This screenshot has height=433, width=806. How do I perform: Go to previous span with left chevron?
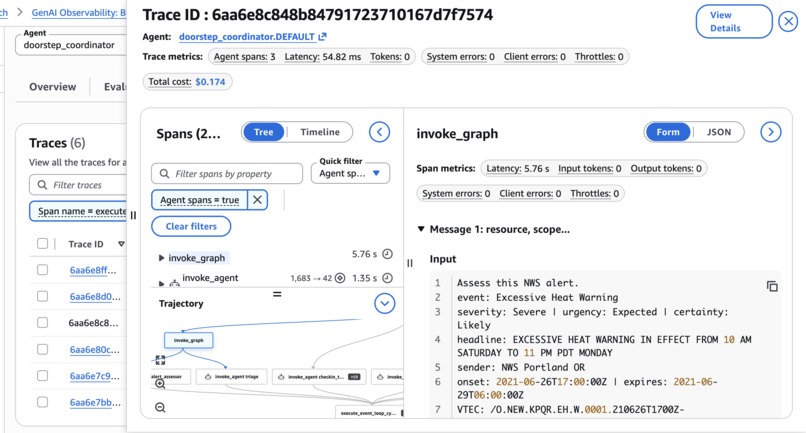(379, 132)
